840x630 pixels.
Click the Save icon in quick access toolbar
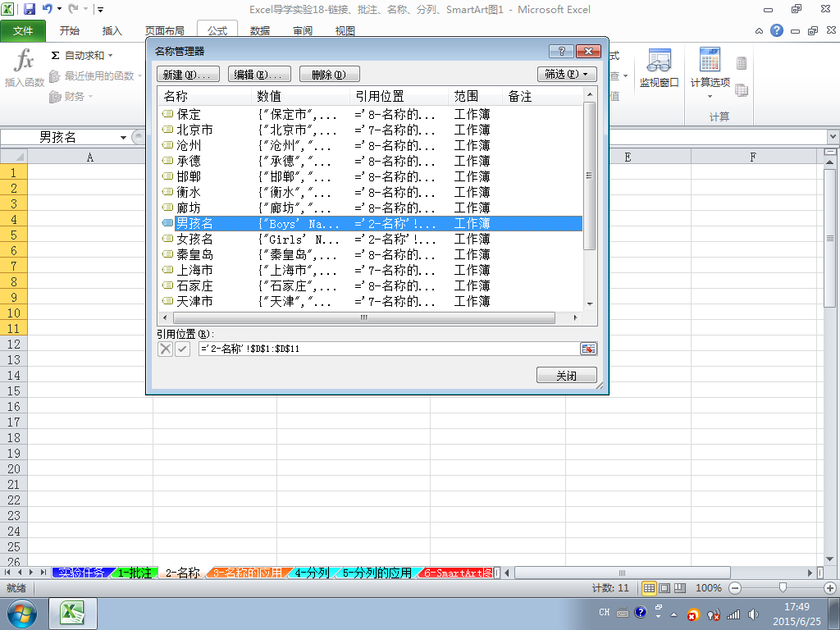click(29, 9)
